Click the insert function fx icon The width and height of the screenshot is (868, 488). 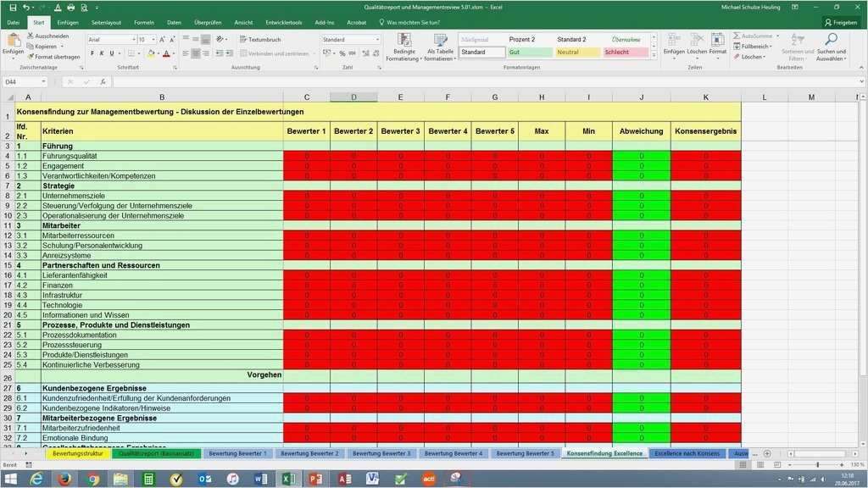coord(103,82)
